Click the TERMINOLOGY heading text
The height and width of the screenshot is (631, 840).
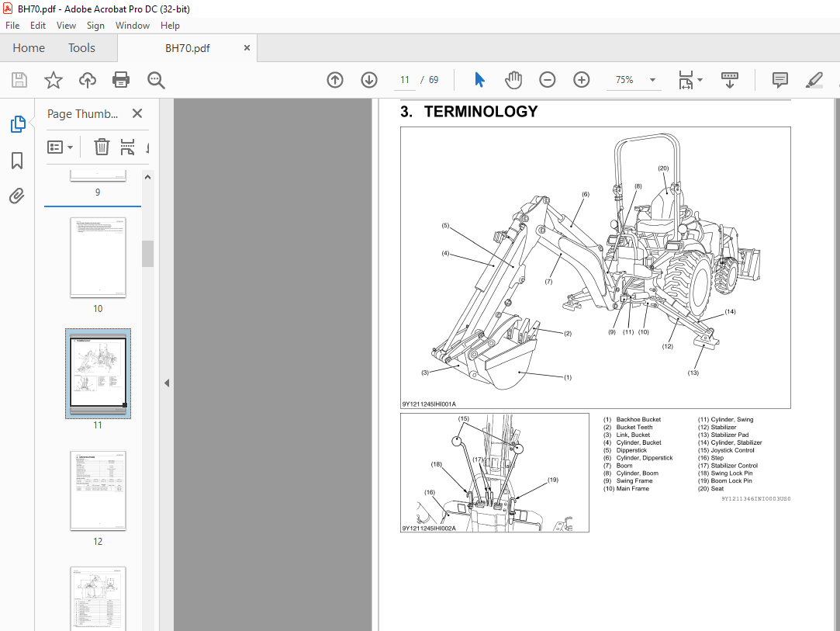tap(481, 112)
